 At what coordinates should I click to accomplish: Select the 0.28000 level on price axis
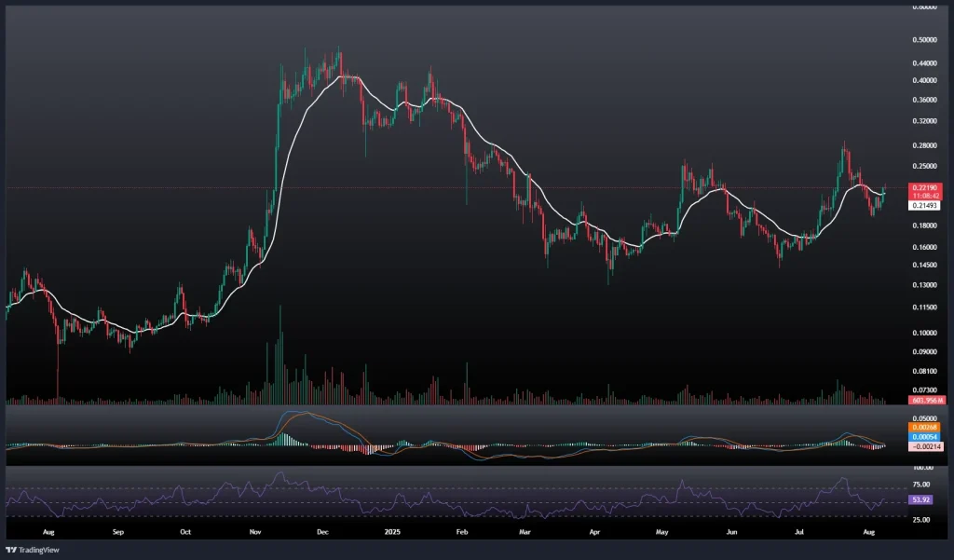pos(924,145)
